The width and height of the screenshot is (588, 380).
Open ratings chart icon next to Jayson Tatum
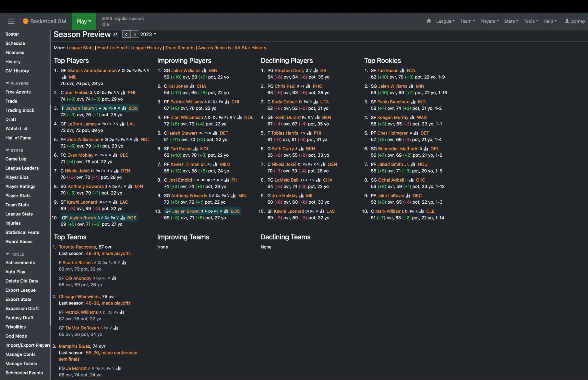point(124,108)
